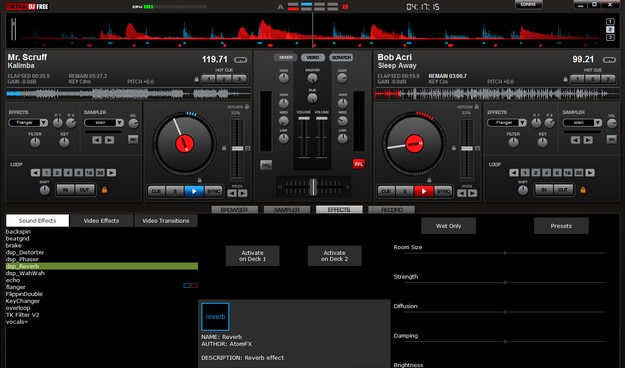Open the RECORD tab
This screenshot has height=368, width=625.
[x=391, y=210]
